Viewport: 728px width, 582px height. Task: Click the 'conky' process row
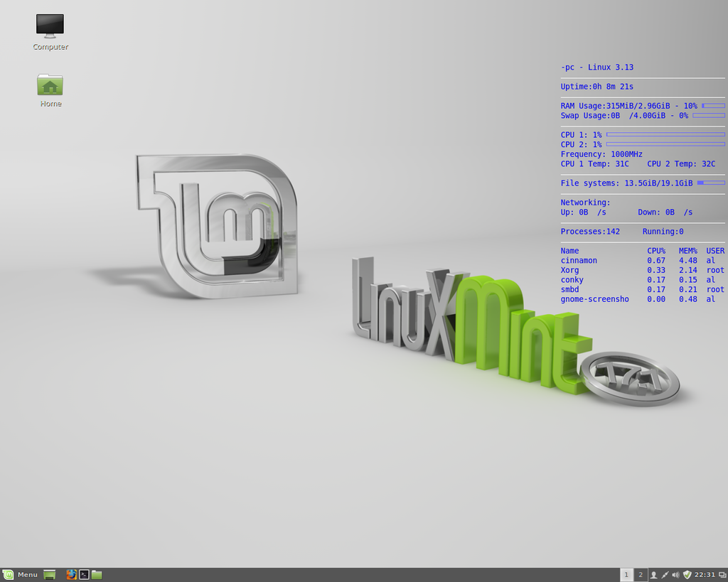pyautogui.click(x=642, y=280)
